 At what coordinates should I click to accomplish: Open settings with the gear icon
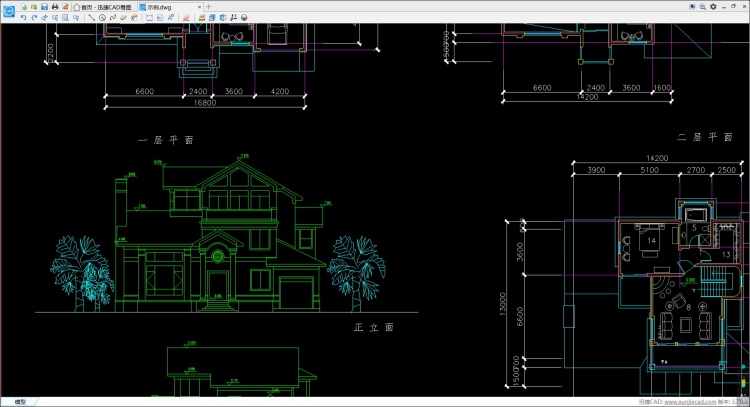(x=713, y=7)
